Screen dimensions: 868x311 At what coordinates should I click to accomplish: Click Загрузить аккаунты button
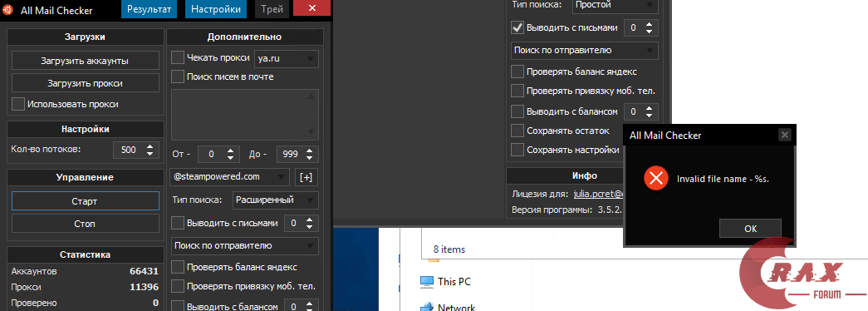86,61
